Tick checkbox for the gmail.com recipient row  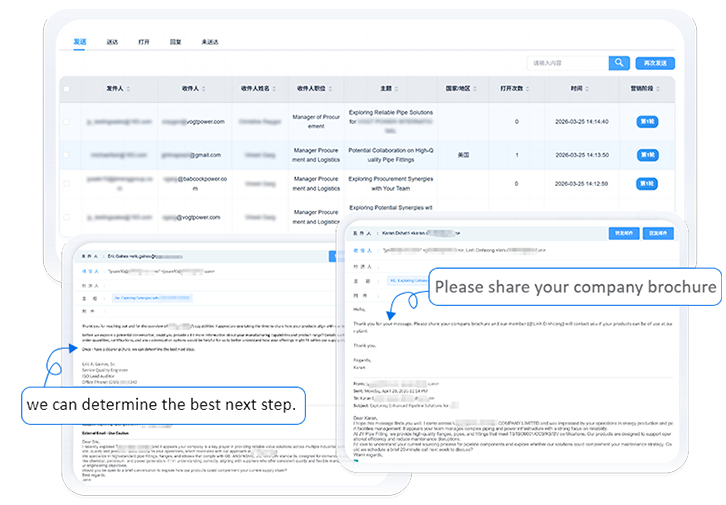click(66, 155)
